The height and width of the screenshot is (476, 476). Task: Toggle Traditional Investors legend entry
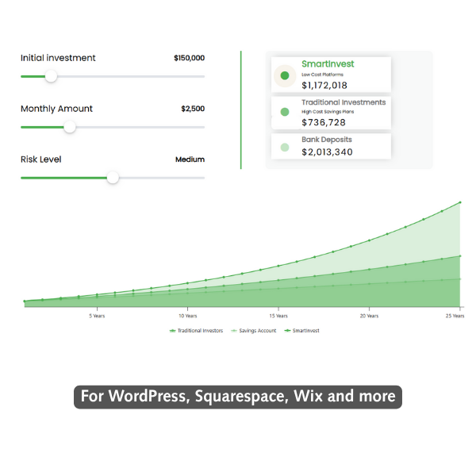pos(196,331)
